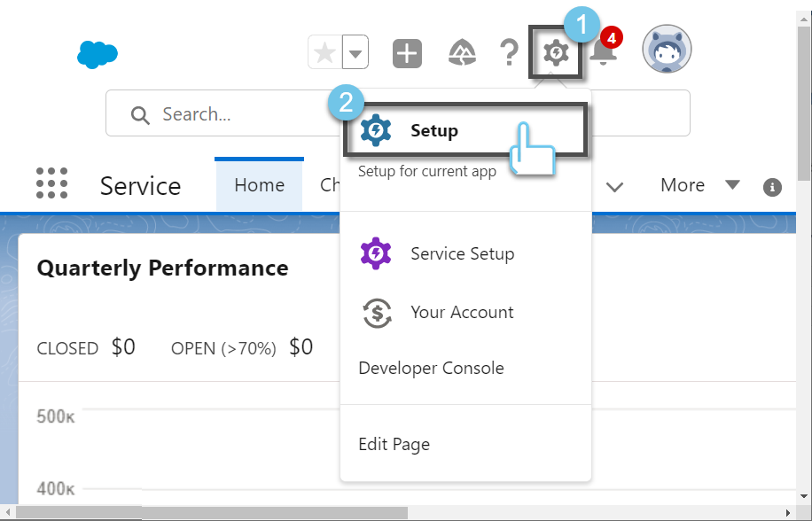Click the purple Service Setup gear icon
Image resolution: width=812 pixels, height=521 pixels.
coord(376,253)
